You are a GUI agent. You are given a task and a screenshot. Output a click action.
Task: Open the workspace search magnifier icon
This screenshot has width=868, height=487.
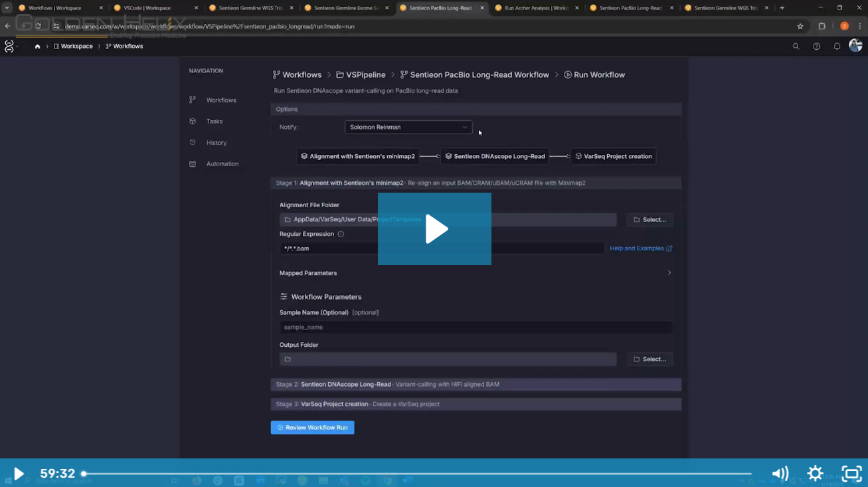[796, 47]
